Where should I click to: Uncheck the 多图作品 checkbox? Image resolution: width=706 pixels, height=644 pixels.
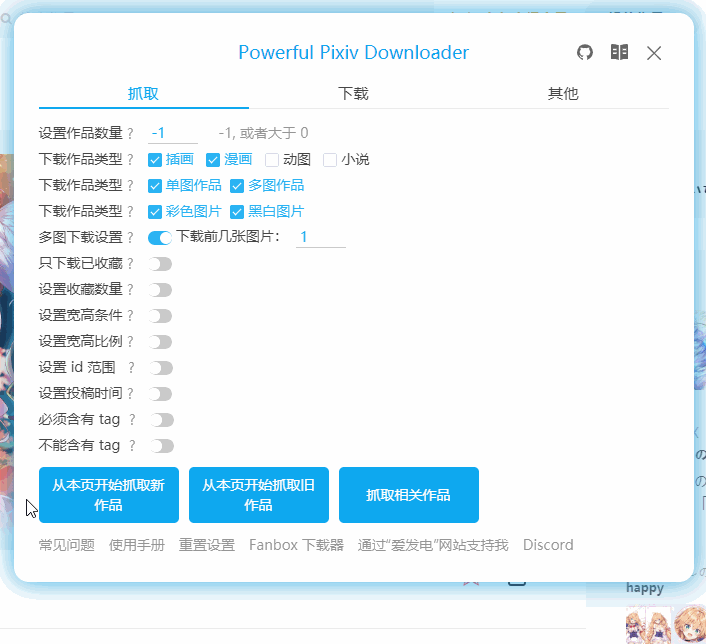tap(237, 186)
